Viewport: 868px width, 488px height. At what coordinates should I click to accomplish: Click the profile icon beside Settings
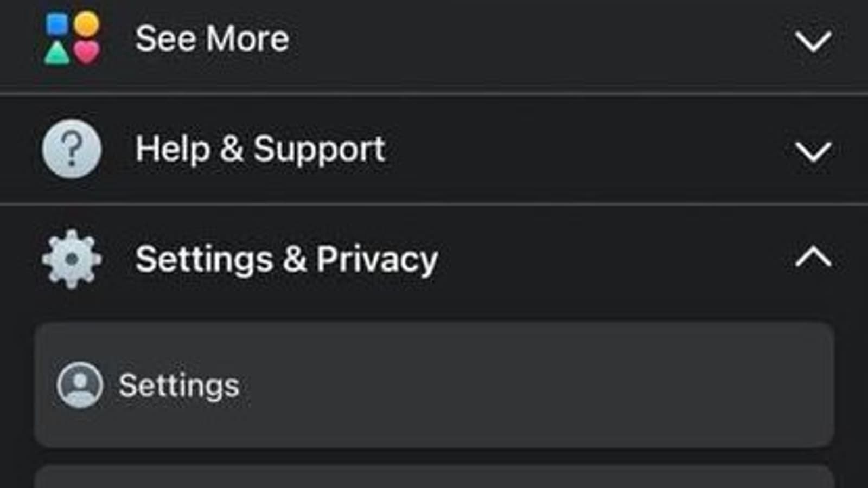pos(80,385)
